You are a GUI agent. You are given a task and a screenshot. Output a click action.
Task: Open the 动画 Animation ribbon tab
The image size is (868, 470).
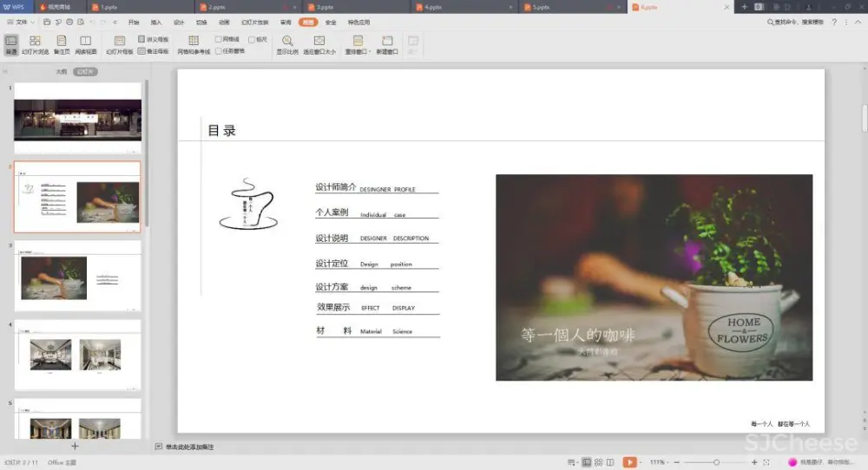coord(224,23)
